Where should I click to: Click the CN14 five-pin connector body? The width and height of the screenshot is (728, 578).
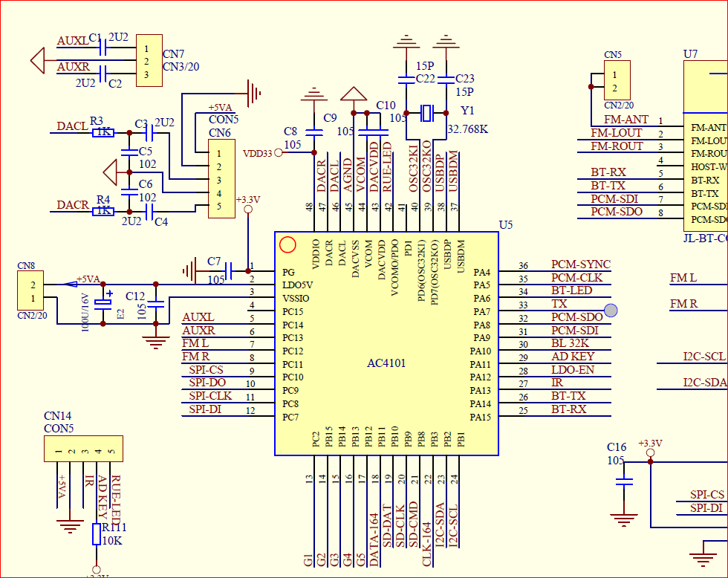[x=83, y=449]
